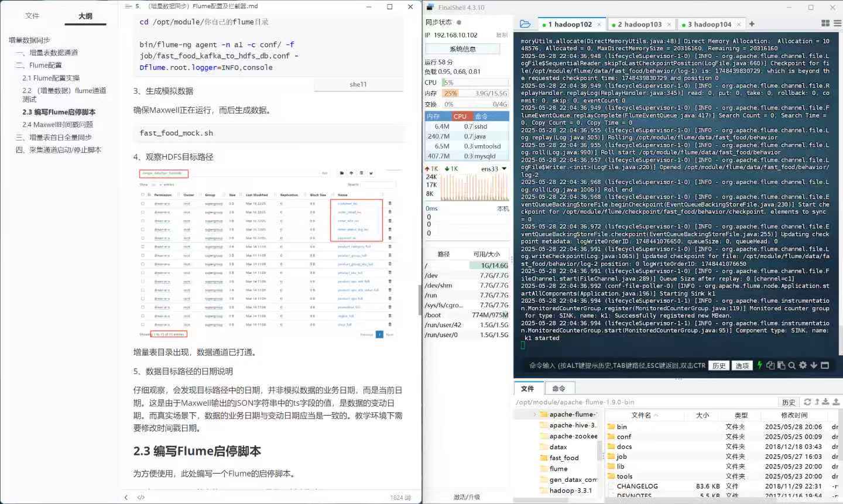Image resolution: width=843 pixels, height=504 pixels.
Task: Click the upload icon in file panel toolbar
Action: click(x=836, y=402)
